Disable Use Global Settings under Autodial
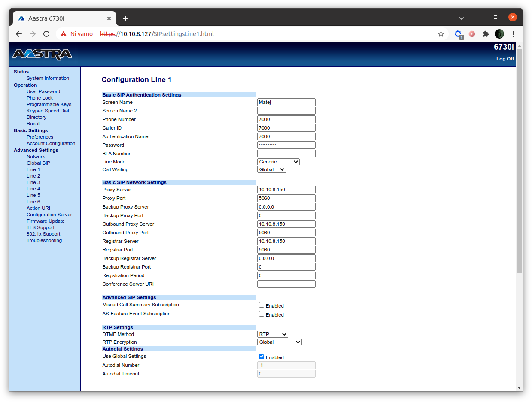The height and width of the screenshot is (402, 532). click(261, 356)
